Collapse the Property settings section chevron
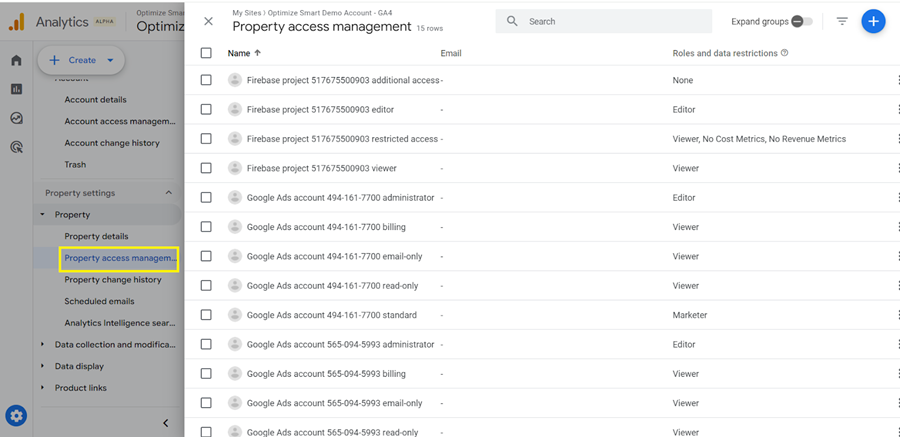This screenshot has height=437, width=900. tap(168, 193)
